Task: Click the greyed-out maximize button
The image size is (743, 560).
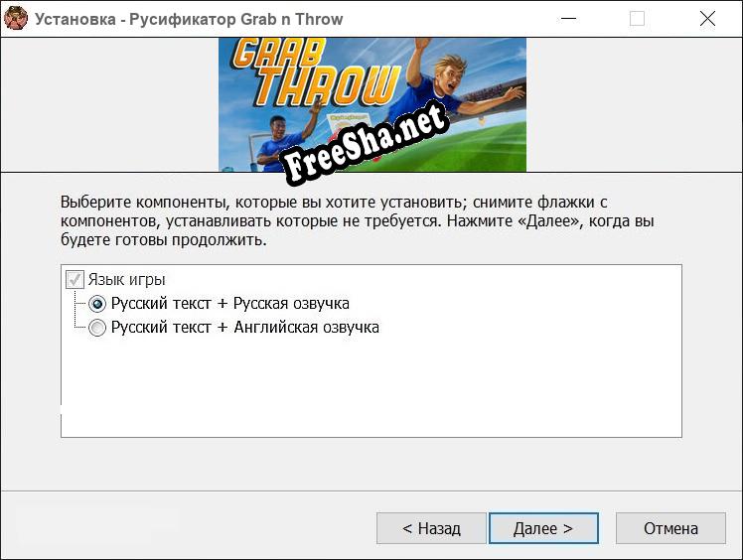Action: coord(637,19)
